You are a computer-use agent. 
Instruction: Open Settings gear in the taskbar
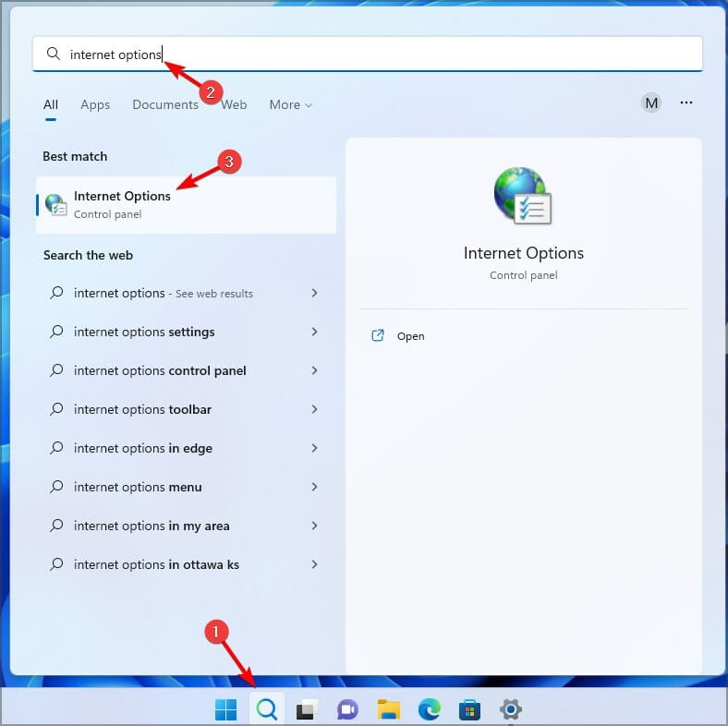(511, 709)
